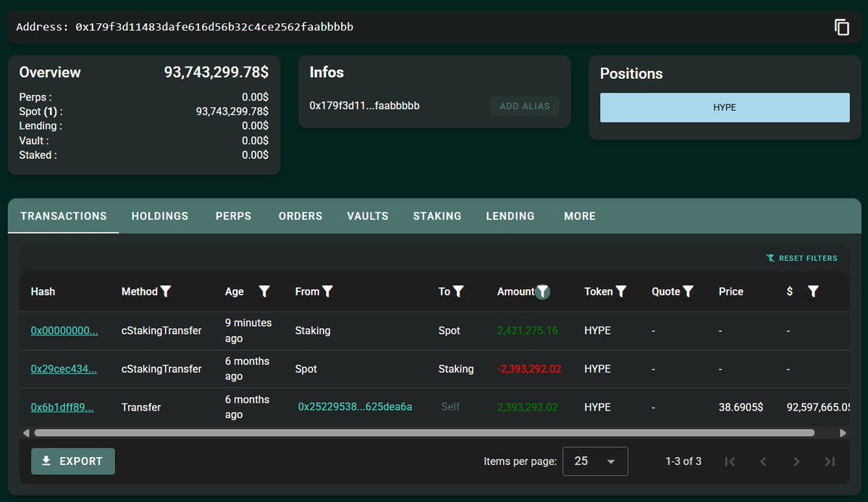This screenshot has height=502, width=868.
Task: Export the transactions list
Action: pyautogui.click(x=73, y=461)
